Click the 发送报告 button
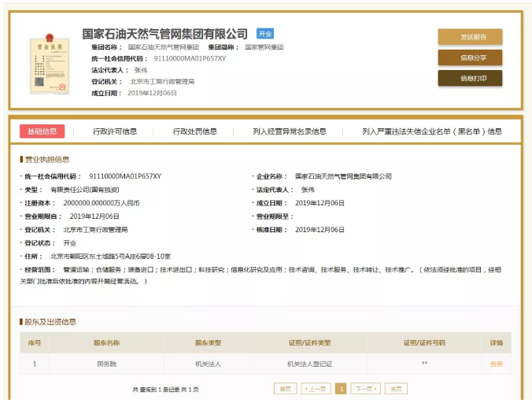532x403 pixels. [x=470, y=37]
